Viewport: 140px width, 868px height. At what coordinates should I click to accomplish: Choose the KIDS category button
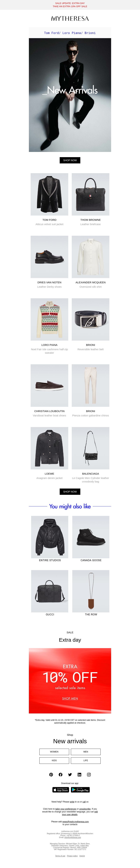click(x=54, y=760)
